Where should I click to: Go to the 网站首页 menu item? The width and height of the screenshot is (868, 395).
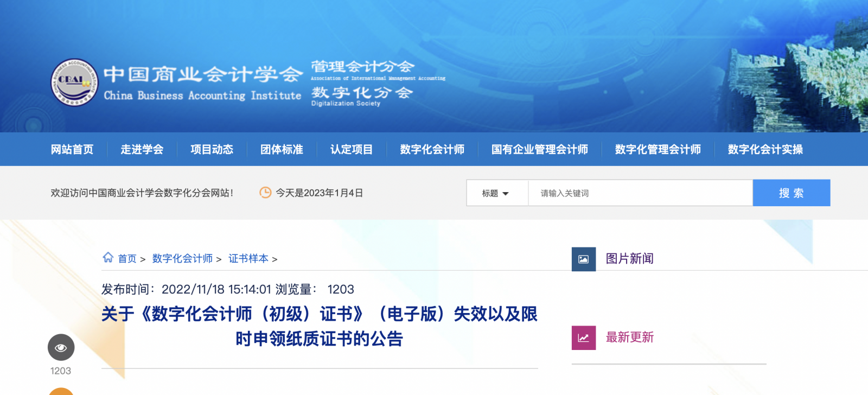coord(72,149)
